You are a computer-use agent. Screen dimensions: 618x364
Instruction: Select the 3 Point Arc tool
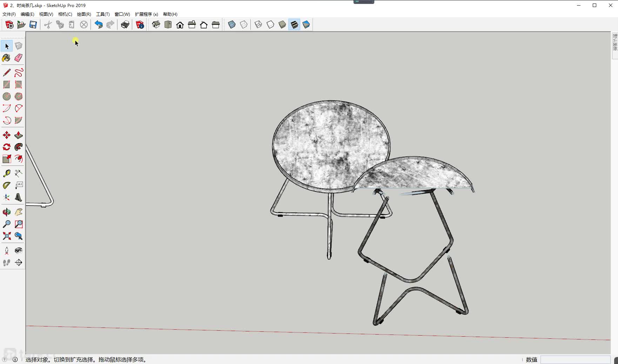pyautogui.click(x=7, y=120)
